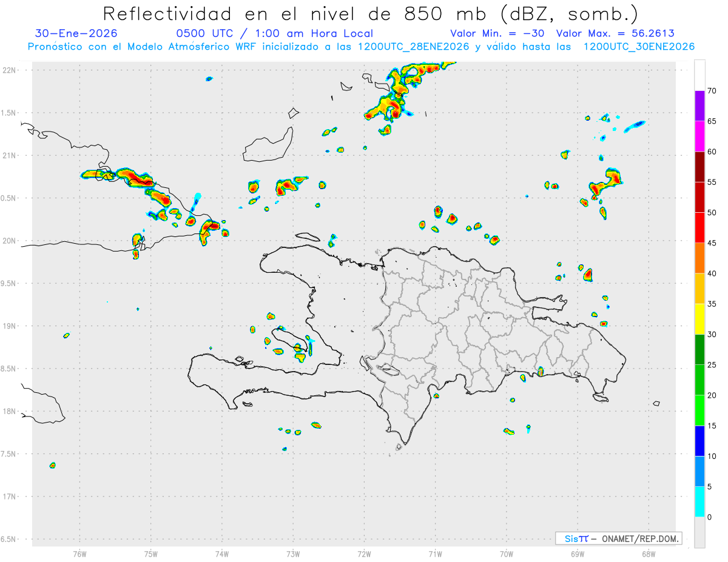Select the '72W' longitude label
This screenshot has height=562, width=728.
coord(365,554)
